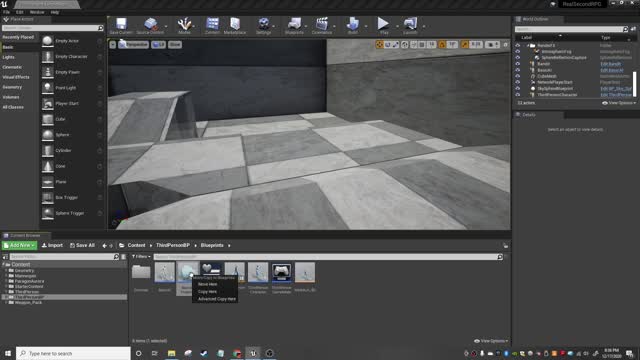Hide the ThirdPersonCharacter actor
The height and width of the screenshot is (360, 640).
tap(518, 95)
